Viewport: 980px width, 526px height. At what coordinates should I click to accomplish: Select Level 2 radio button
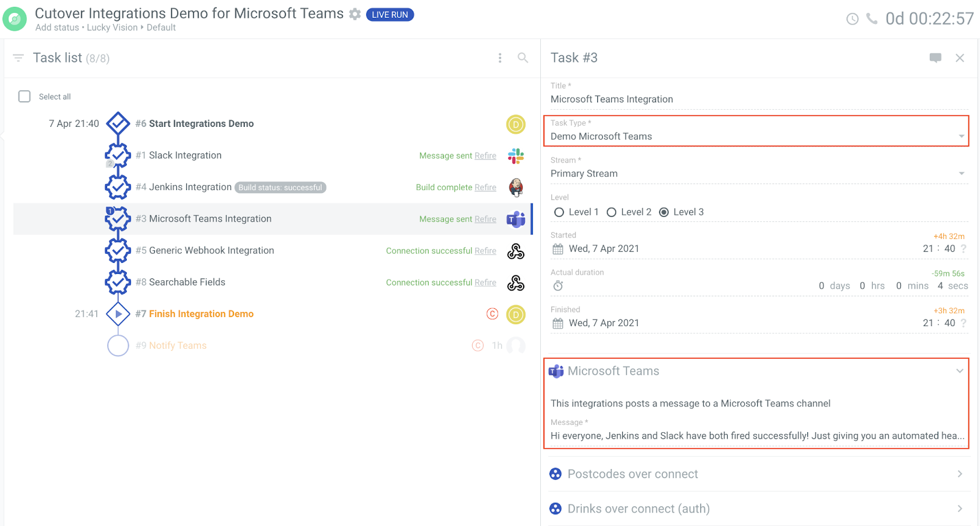(611, 212)
